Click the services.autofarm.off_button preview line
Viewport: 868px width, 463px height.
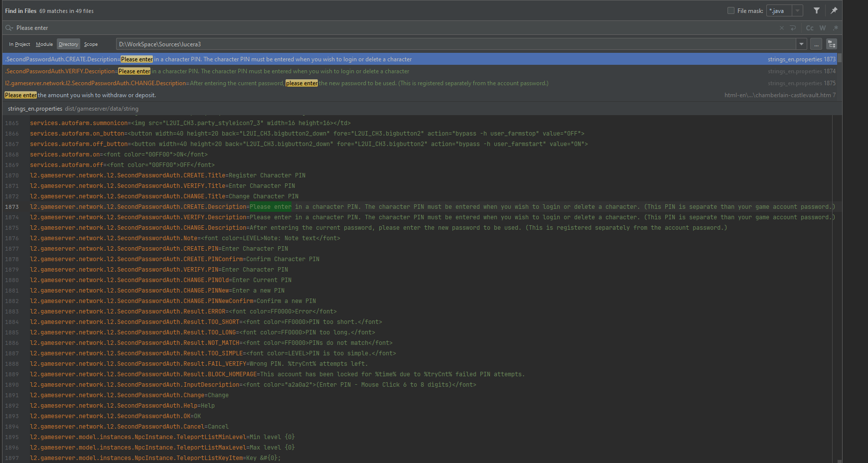(x=309, y=144)
